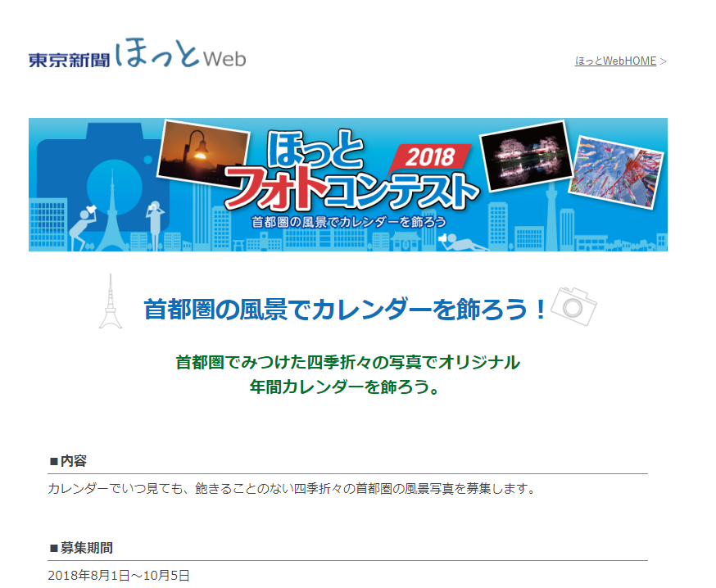Click the ほっとフォトコンテスト title in the banner
This screenshot has height=588, width=716.
pyautogui.click(x=351, y=171)
